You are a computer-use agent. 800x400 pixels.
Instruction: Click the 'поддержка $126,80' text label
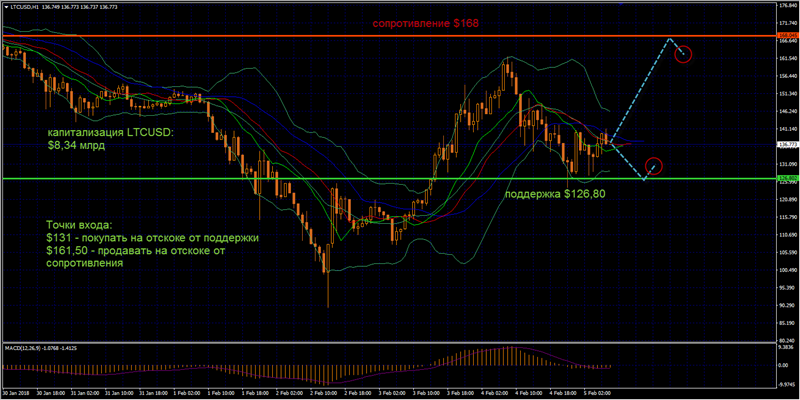pos(554,193)
